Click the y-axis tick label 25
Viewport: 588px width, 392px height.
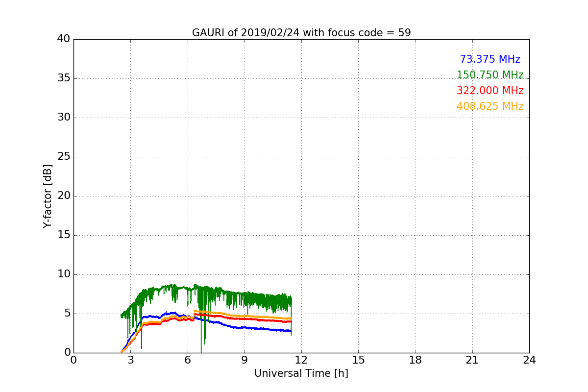click(x=64, y=157)
